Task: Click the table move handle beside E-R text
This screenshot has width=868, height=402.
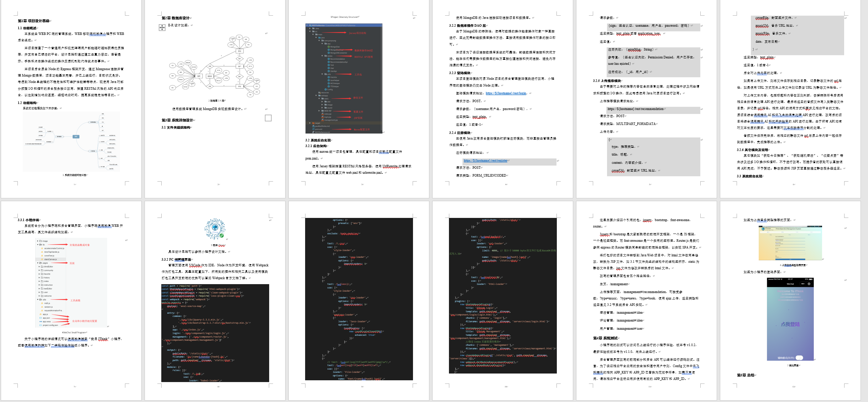Action: tap(162, 27)
